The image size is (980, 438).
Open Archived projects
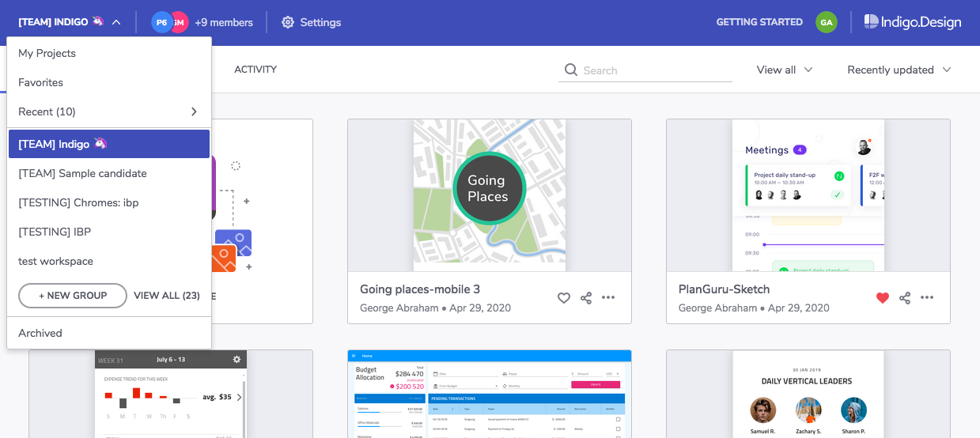[109, 333]
